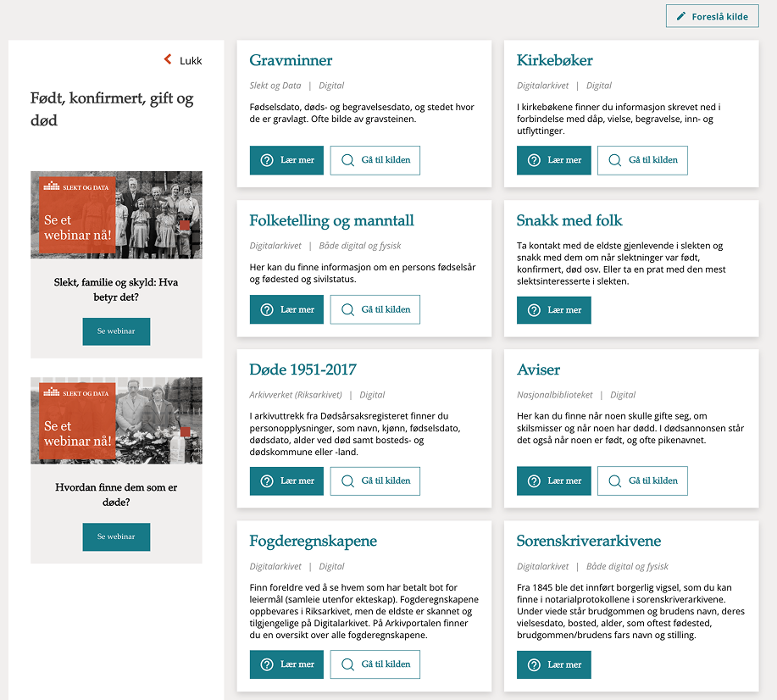The width and height of the screenshot is (777, 700).
Task: Click the magnifier icon in the Døde 1951-2017 card
Action: click(347, 481)
